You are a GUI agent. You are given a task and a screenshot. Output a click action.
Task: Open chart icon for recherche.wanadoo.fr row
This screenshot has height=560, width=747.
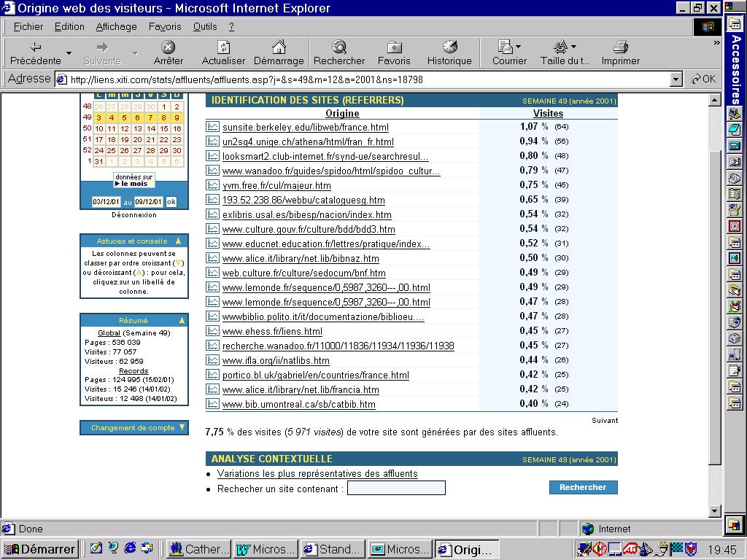pyautogui.click(x=212, y=346)
